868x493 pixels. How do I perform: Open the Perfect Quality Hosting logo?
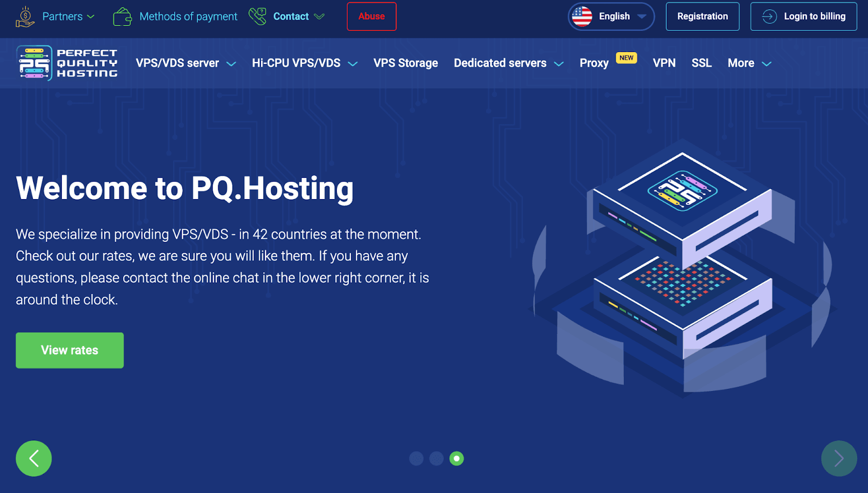tap(67, 63)
